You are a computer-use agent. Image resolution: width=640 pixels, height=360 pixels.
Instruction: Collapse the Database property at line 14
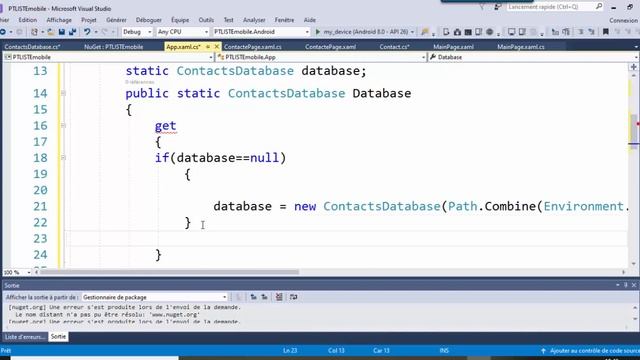63,93
